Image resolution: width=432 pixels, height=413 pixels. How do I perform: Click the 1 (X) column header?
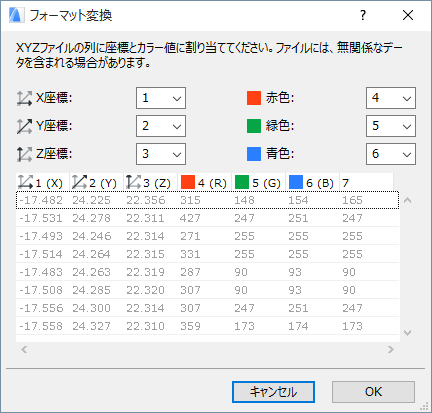click(43, 182)
